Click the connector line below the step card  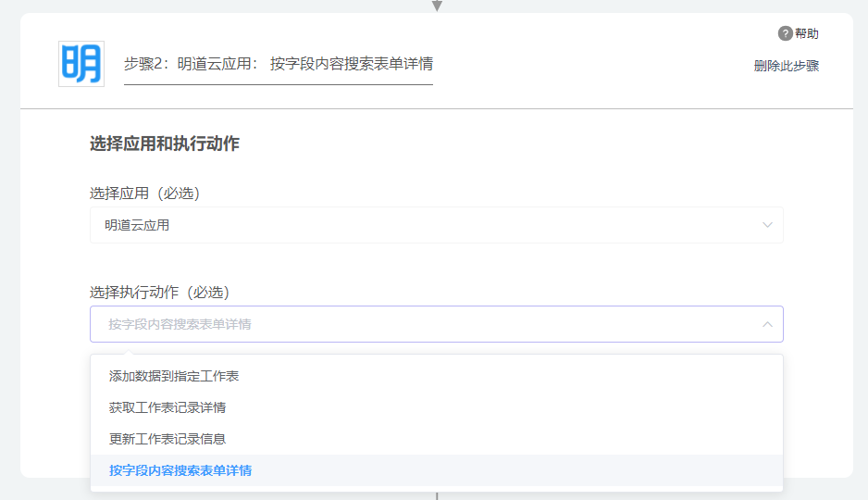pos(437,494)
